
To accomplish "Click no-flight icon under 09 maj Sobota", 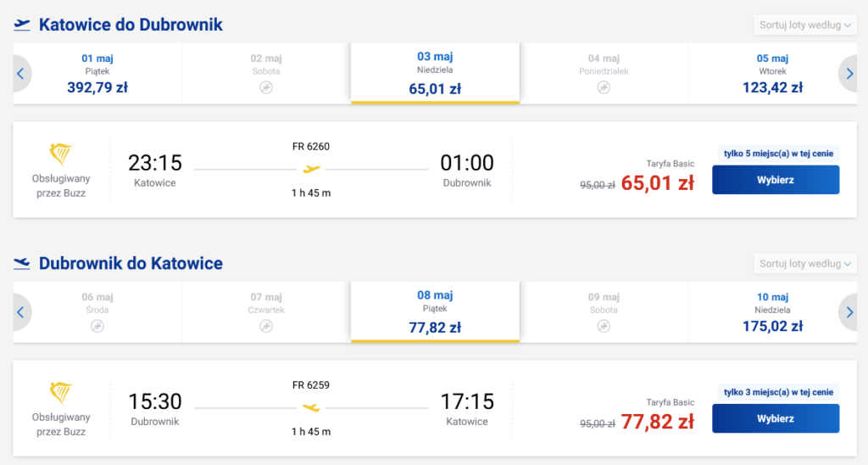I will click(x=605, y=326).
